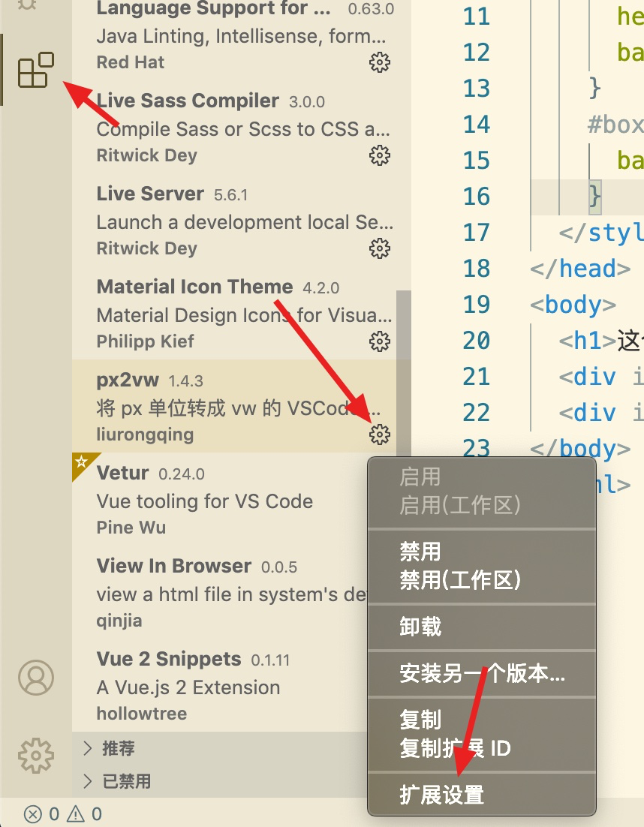Viewport: 644px width, 827px height.
Task: Open gear menu for Material Icon Theme
Action: [x=379, y=341]
